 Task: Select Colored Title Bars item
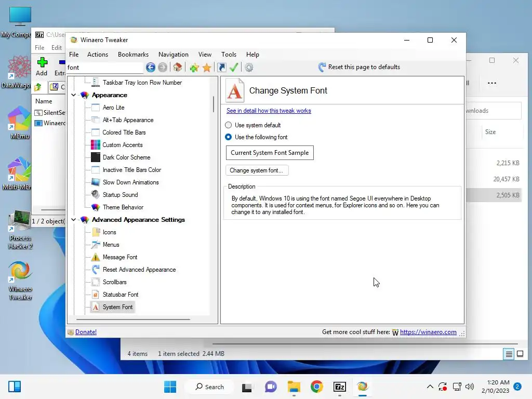click(124, 132)
